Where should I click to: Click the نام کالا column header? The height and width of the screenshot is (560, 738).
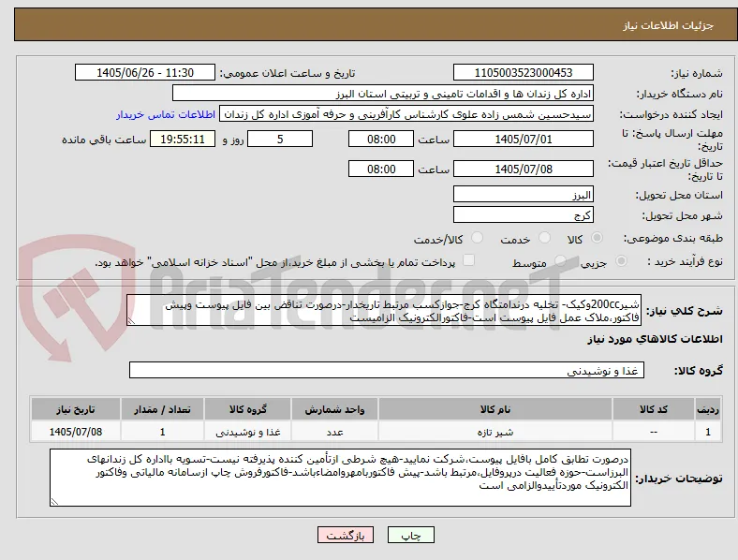tap(495, 409)
